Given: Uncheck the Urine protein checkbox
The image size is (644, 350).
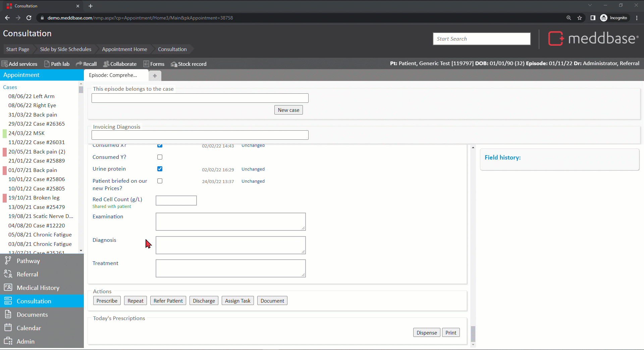Looking at the screenshot, I should [160, 169].
